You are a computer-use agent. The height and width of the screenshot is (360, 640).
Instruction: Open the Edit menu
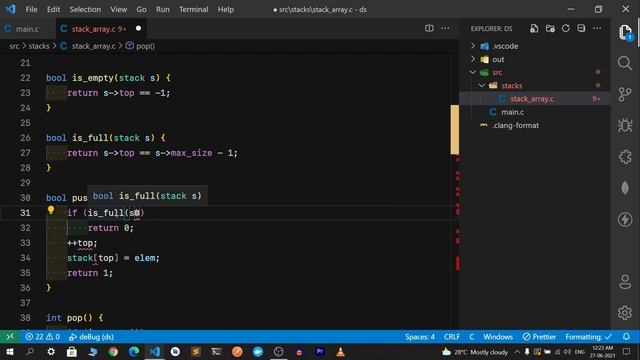pos(53,9)
